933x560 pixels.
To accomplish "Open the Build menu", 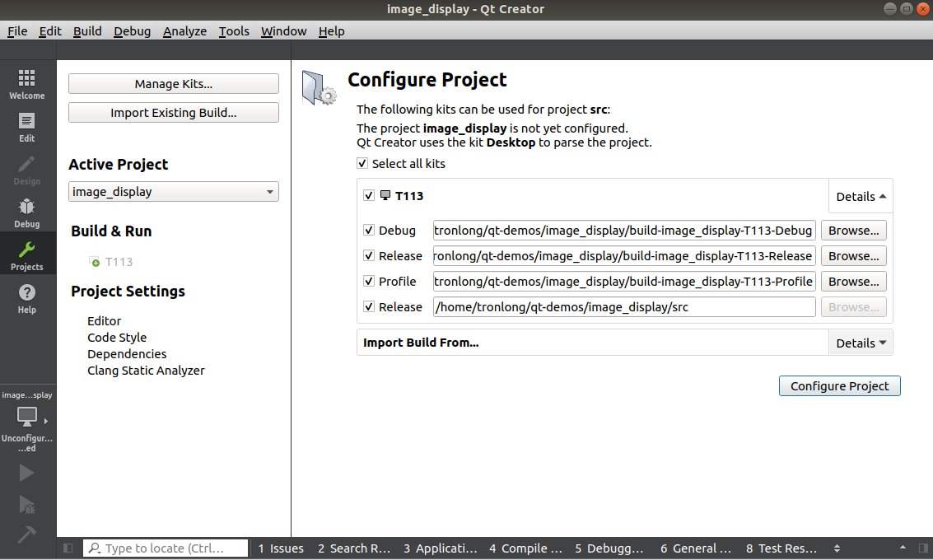I will pos(87,31).
